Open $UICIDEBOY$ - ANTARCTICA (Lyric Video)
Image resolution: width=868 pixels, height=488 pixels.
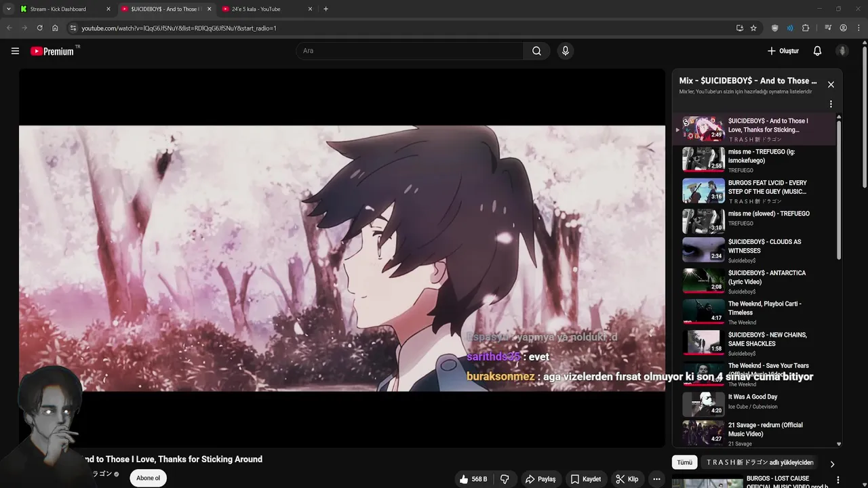[754, 281]
